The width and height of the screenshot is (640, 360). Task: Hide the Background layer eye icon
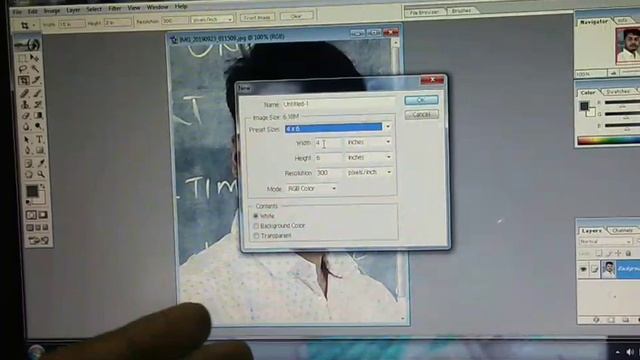[583, 269]
